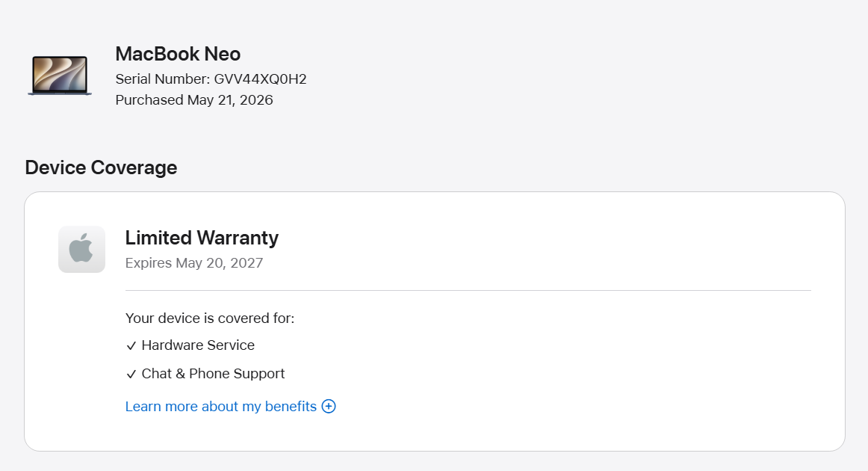
Task: Click the Hardware Service label
Action: (198, 345)
